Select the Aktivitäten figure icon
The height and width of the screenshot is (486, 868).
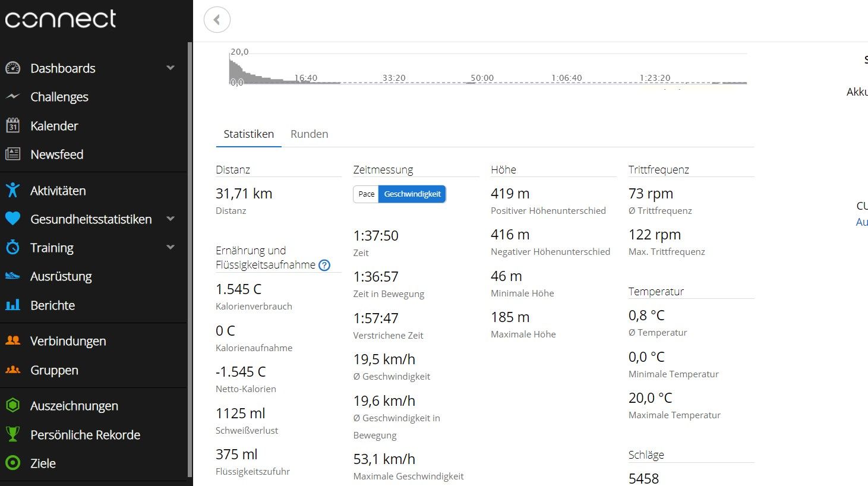click(12, 190)
